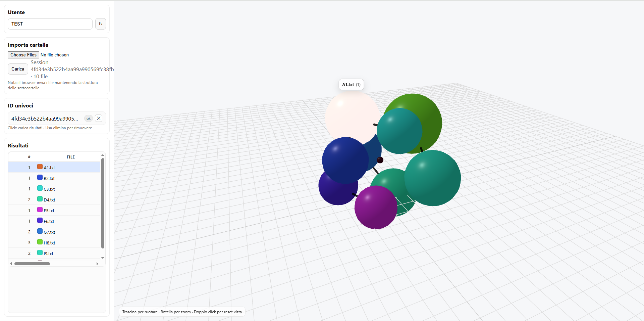Load results for session ID 4fd34e3b522b4aa99a9905...
The image size is (644, 321).
tap(45, 119)
